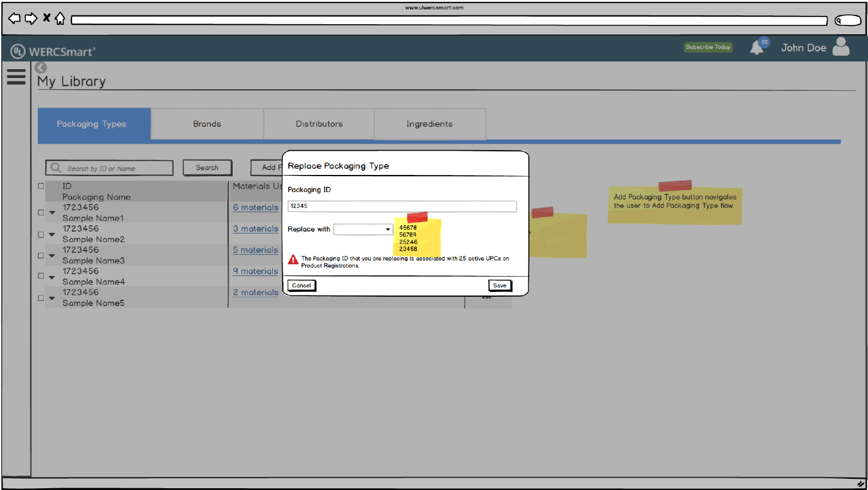
Task: Expand the Sample Name2 row arrow
Action: pyautogui.click(x=52, y=235)
